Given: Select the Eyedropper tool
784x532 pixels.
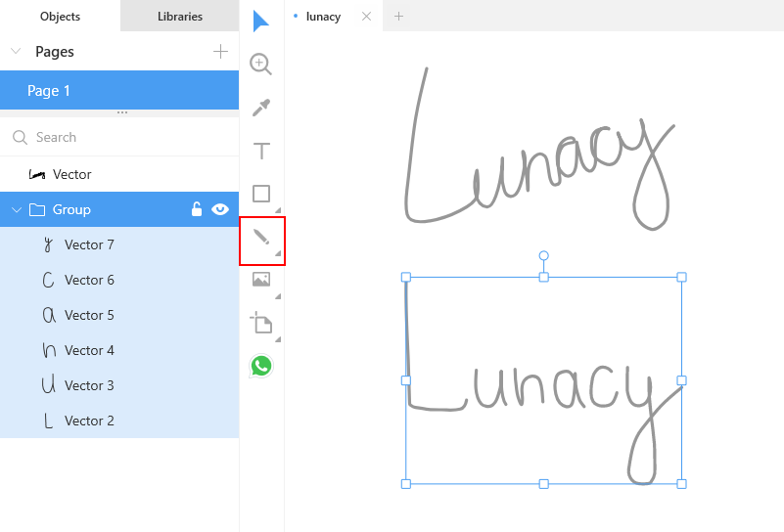Looking at the screenshot, I should pos(261,108).
